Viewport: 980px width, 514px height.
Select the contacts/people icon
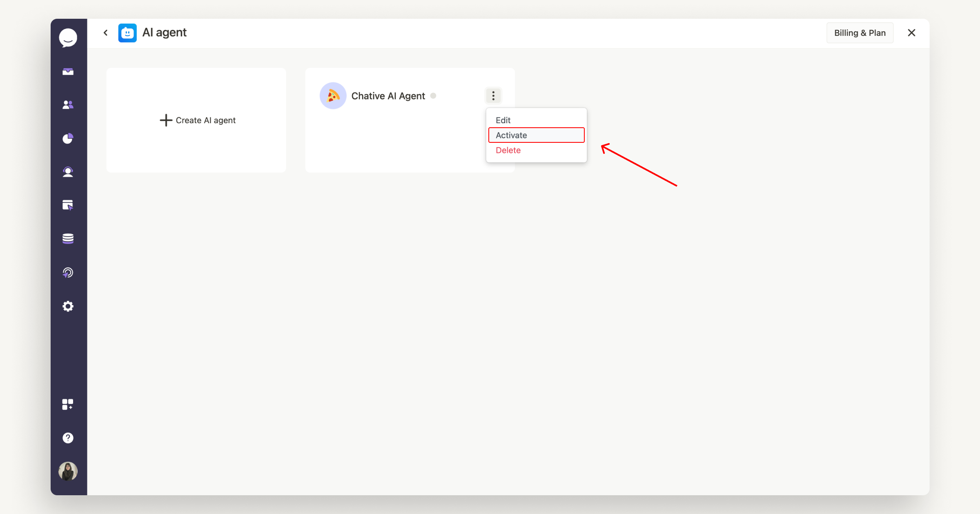pyautogui.click(x=67, y=104)
